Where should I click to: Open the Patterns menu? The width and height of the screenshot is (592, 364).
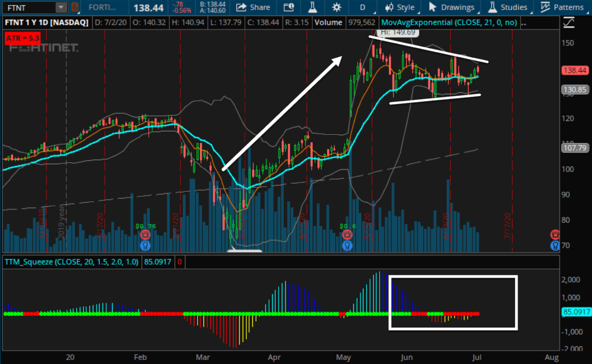(x=562, y=7)
